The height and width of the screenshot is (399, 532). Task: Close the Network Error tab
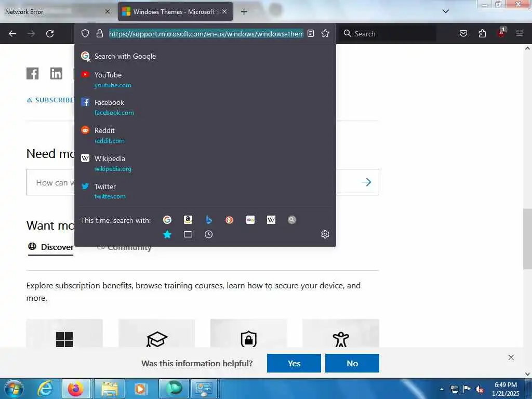[x=108, y=11]
